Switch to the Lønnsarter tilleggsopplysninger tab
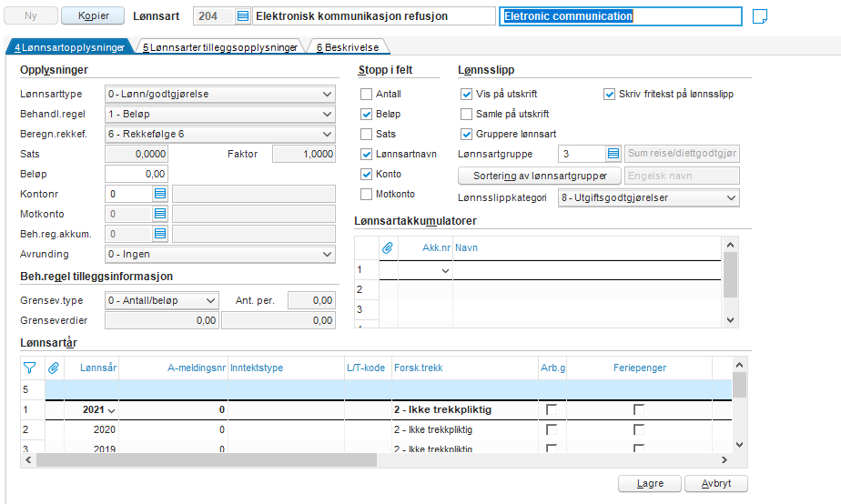The height and width of the screenshot is (504, 841). pyautogui.click(x=219, y=47)
